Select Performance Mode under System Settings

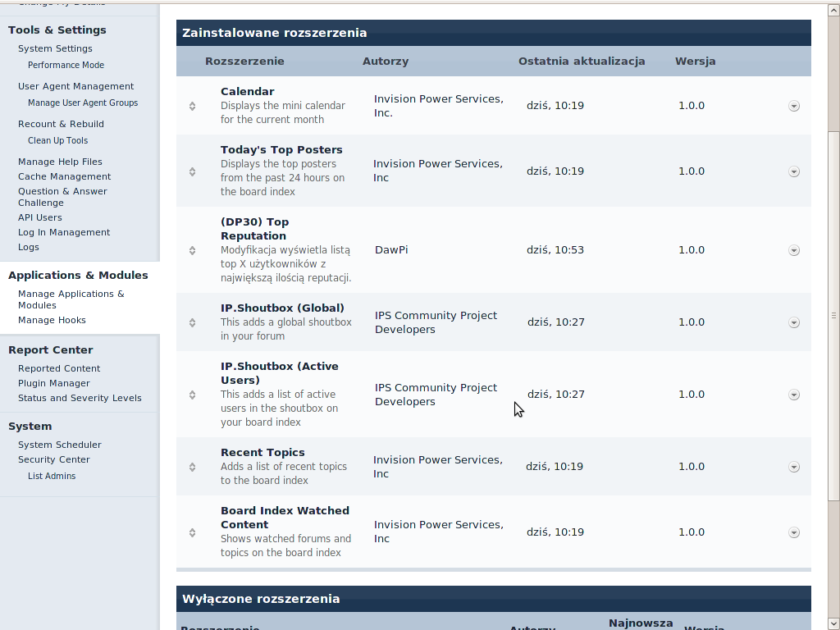pyautogui.click(x=66, y=65)
